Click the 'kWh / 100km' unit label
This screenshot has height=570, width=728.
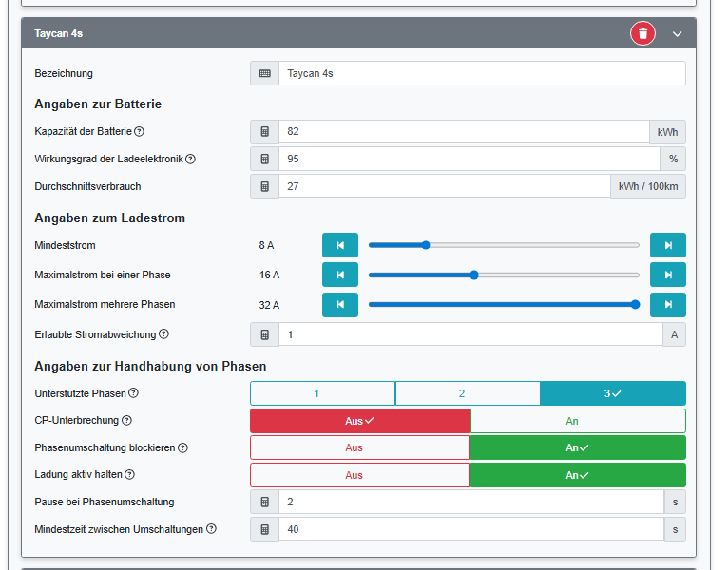(x=648, y=186)
